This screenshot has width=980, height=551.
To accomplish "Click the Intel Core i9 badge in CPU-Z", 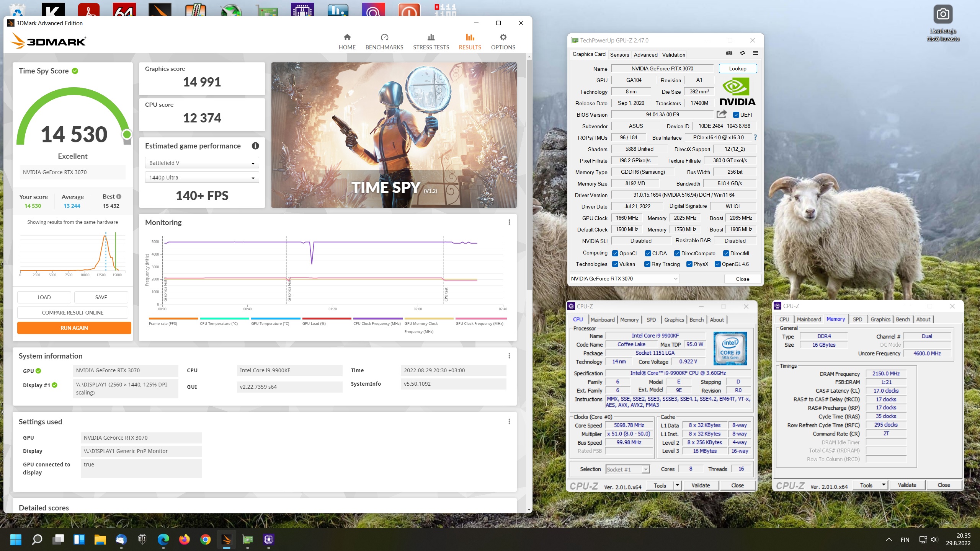I will click(x=730, y=348).
